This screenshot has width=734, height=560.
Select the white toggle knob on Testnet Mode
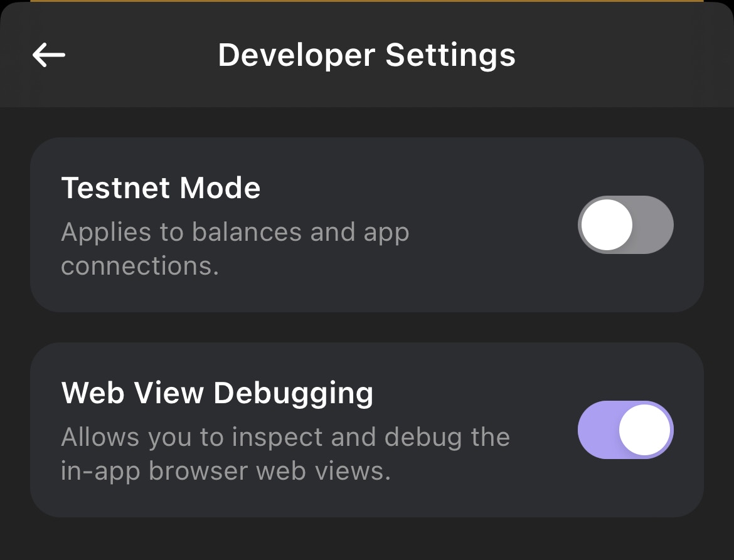[604, 224]
